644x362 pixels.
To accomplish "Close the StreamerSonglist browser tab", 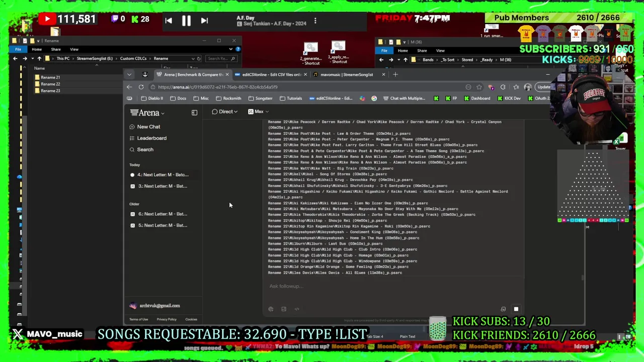I will 383,74.
